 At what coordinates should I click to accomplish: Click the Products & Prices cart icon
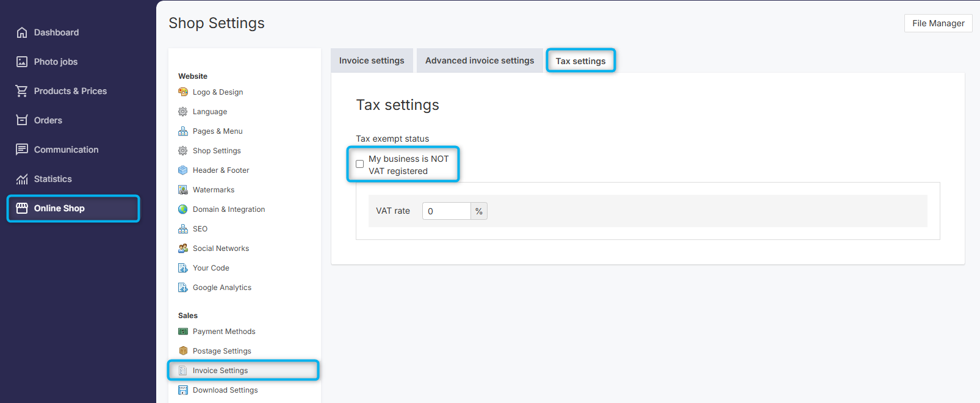click(22, 91)
